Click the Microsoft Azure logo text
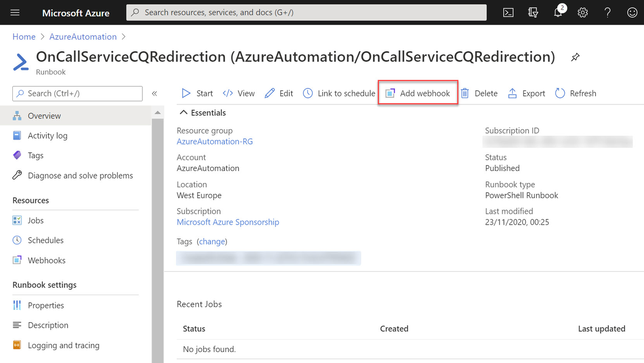This screenshot has height=363, width=644. coord(76,13)
